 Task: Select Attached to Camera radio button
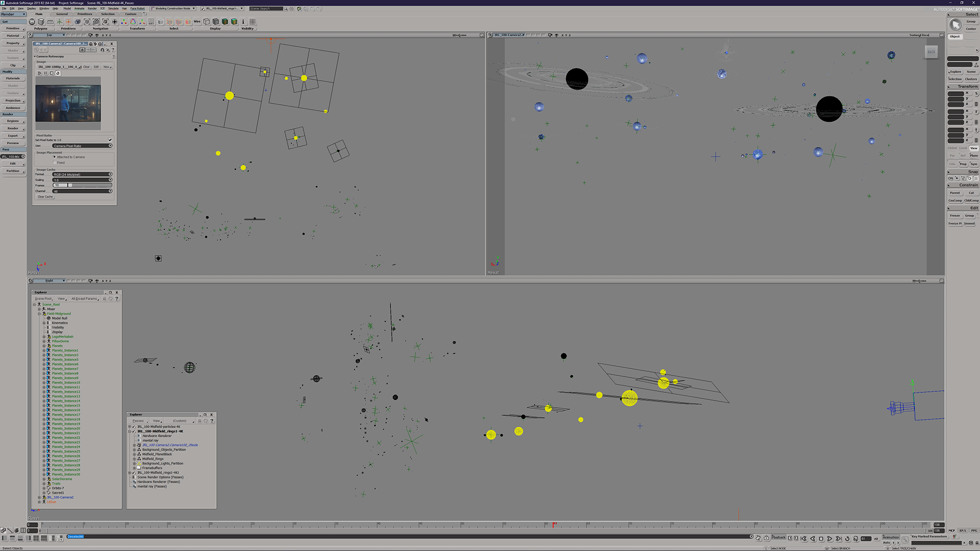(x=55, y=157)
